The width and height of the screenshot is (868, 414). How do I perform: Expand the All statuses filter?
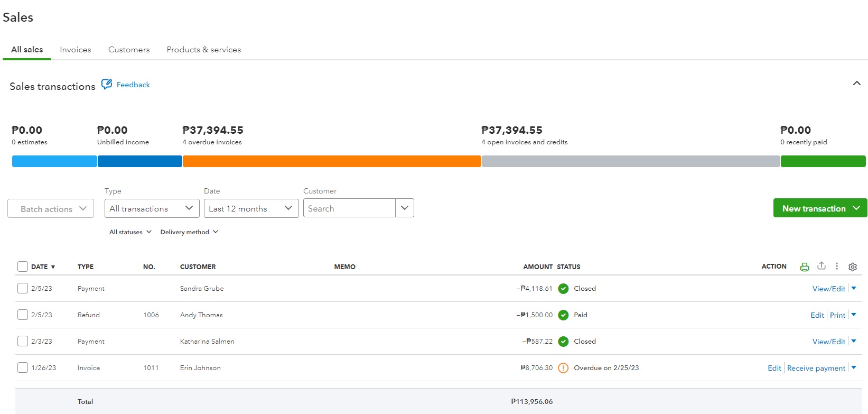click(130, 232)
